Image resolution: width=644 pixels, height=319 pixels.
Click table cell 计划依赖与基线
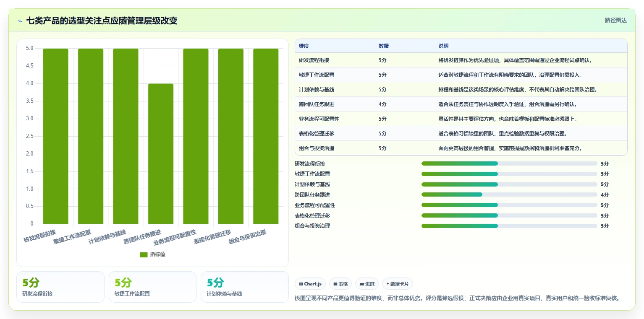point(317,90)
